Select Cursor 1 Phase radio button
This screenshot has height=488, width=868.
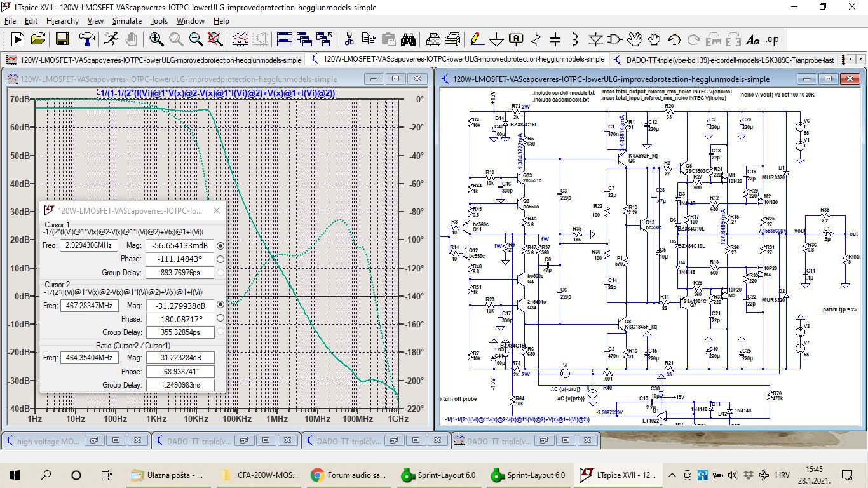click(220, 259)
